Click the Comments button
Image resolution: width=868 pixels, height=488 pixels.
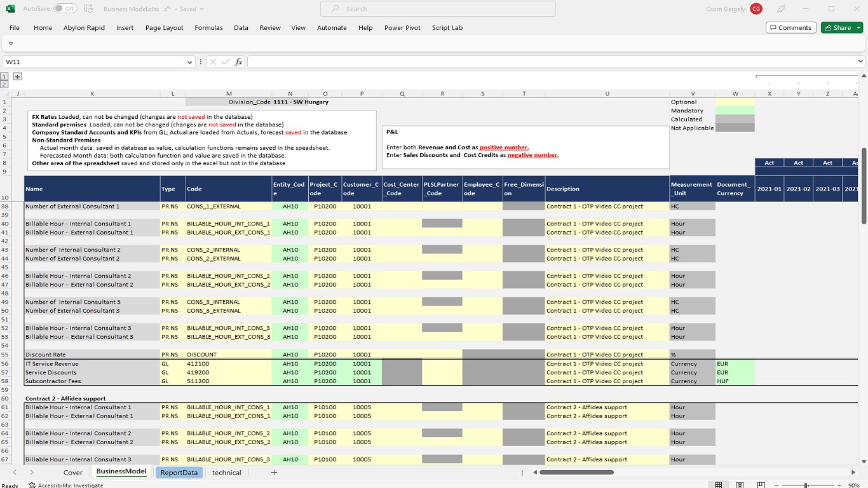790,27
